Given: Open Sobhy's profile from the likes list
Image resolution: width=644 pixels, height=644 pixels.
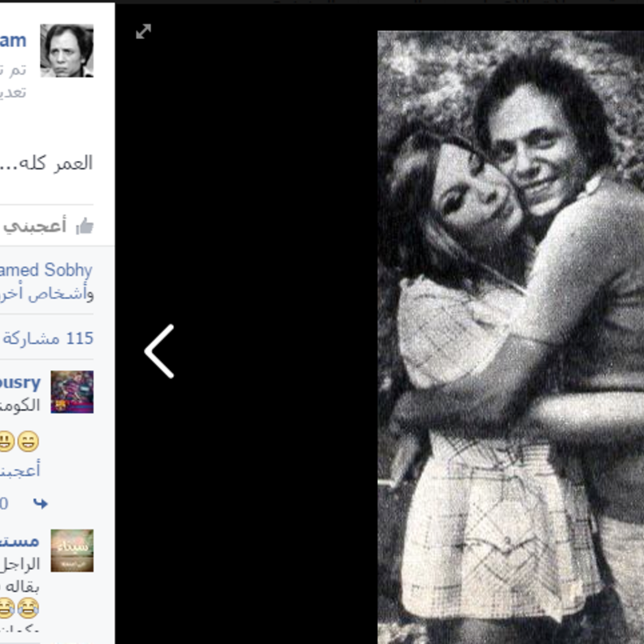Looking at the screenshot, I should point(46,270).
